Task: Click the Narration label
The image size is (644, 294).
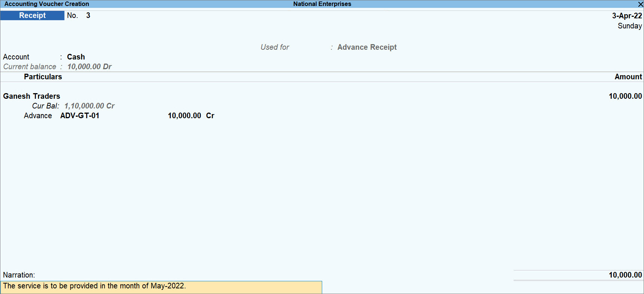Action: [19, 275]
